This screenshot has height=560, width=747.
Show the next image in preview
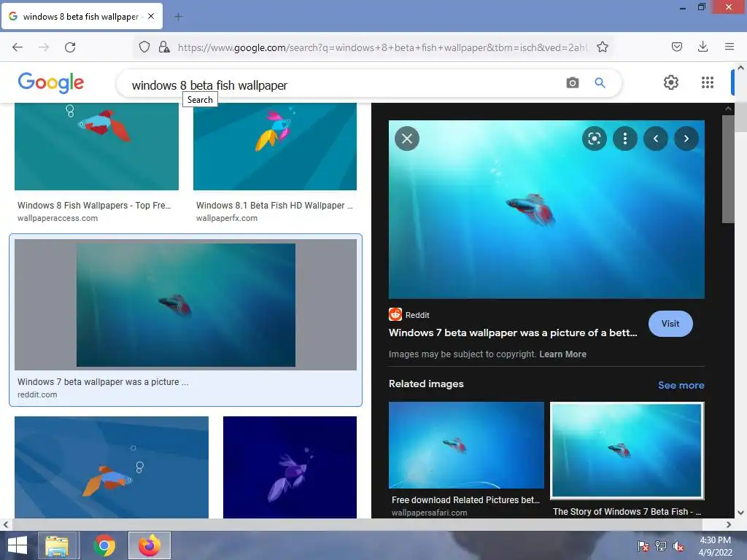click(x=686, y=139)
